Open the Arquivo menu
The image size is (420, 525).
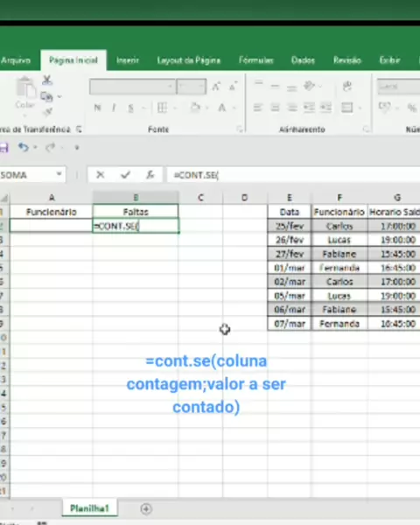click(16, 60)
